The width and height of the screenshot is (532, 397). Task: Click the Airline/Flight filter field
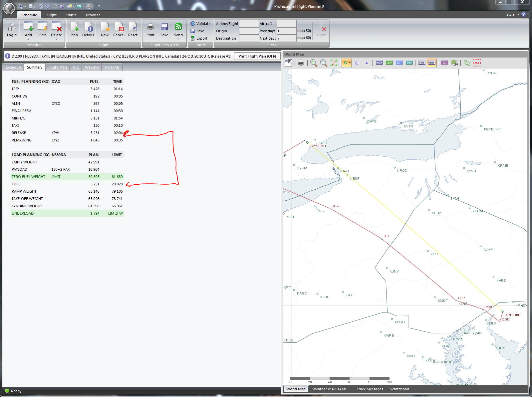(x=249, y=24)
